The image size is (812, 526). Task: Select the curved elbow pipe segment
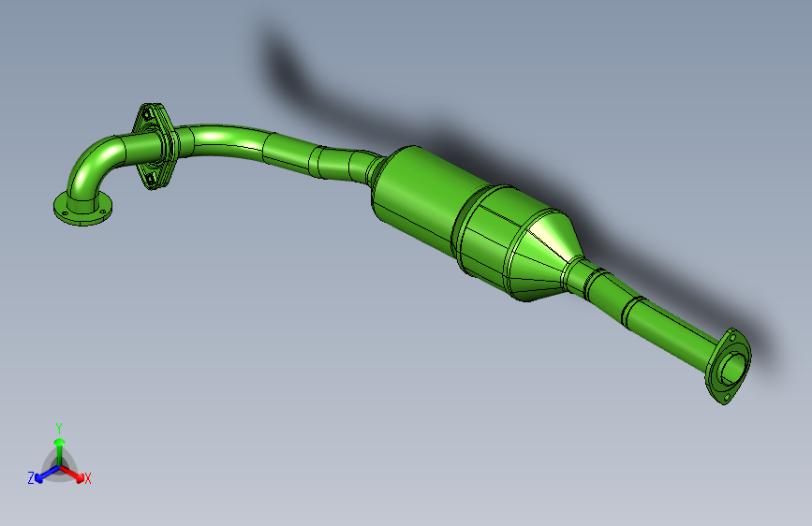96,166
